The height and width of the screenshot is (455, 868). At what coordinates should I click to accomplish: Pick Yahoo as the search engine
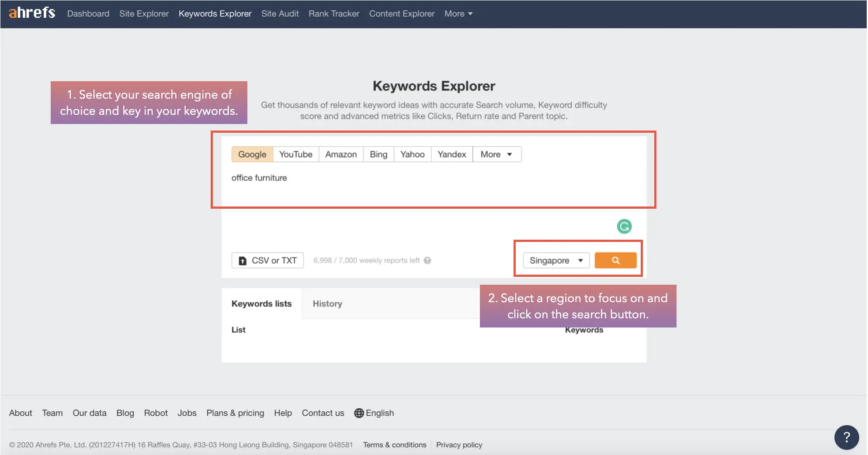(x=413, y=154)
